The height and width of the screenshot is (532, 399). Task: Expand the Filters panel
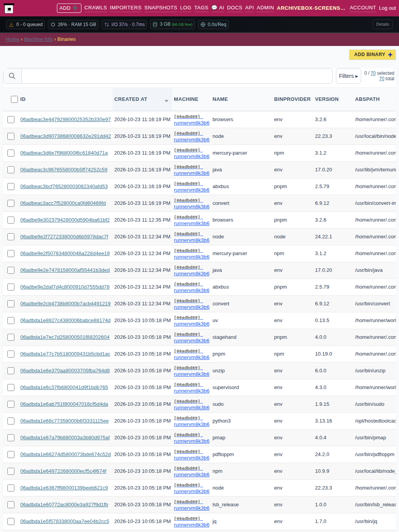pos(348,76)
